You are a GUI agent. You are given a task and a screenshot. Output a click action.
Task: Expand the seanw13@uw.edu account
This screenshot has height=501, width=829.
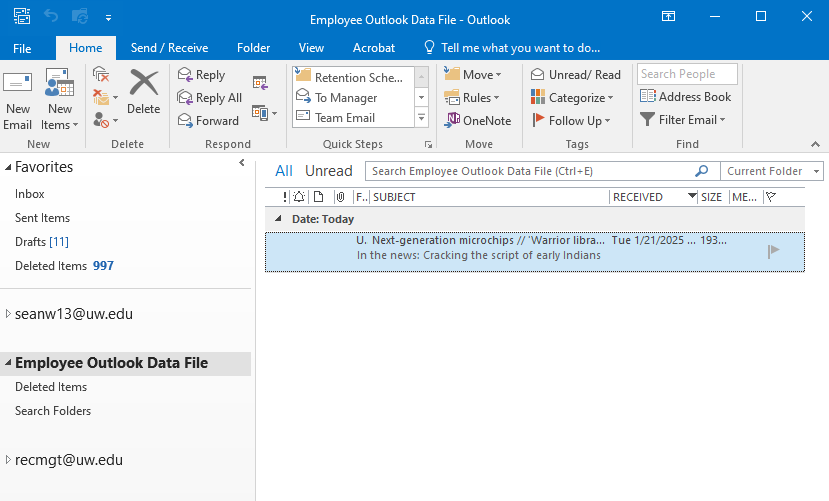[8, 314]
